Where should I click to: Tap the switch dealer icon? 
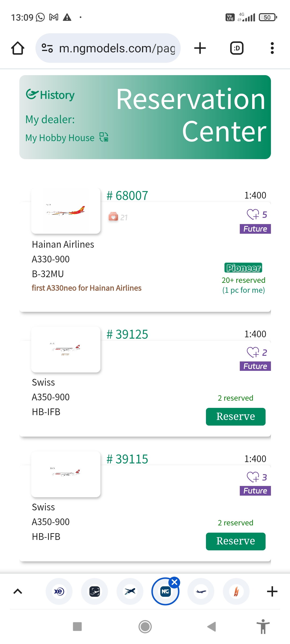(104, 137)
